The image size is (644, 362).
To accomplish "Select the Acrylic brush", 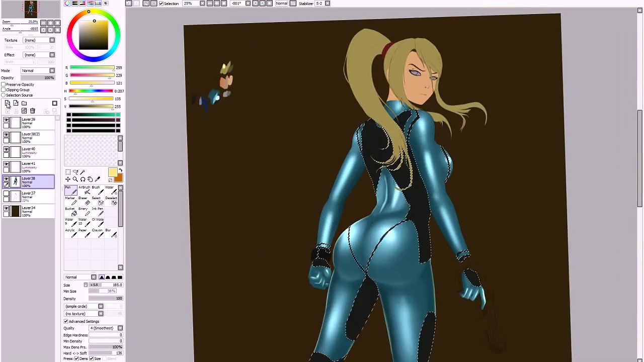I will pyautogui.click(x=70, y=233).
